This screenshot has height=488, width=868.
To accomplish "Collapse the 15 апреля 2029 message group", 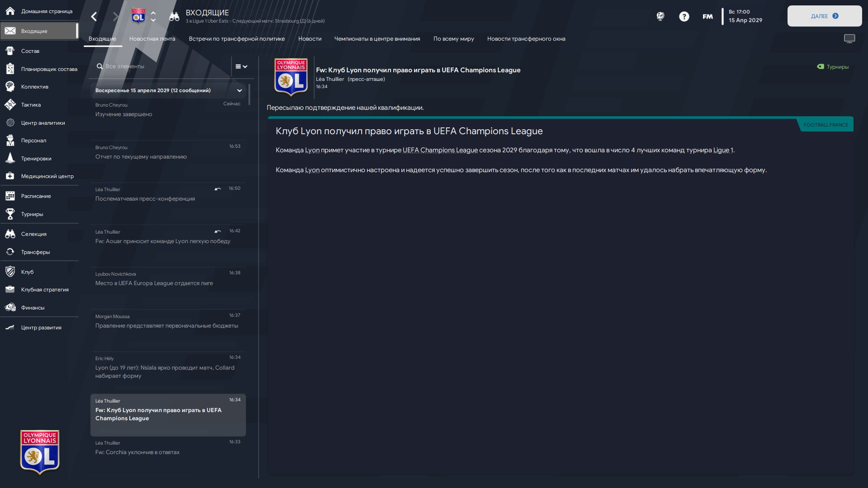I will tap(240, 90).
